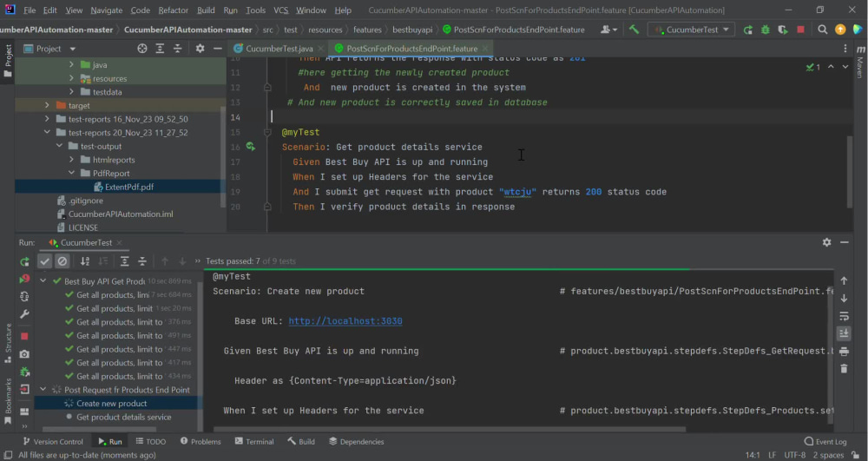The image size is (868, 461).
Task: Collapse test-reports 20_Nov_23 folder
Action: [x=47, y=133]
